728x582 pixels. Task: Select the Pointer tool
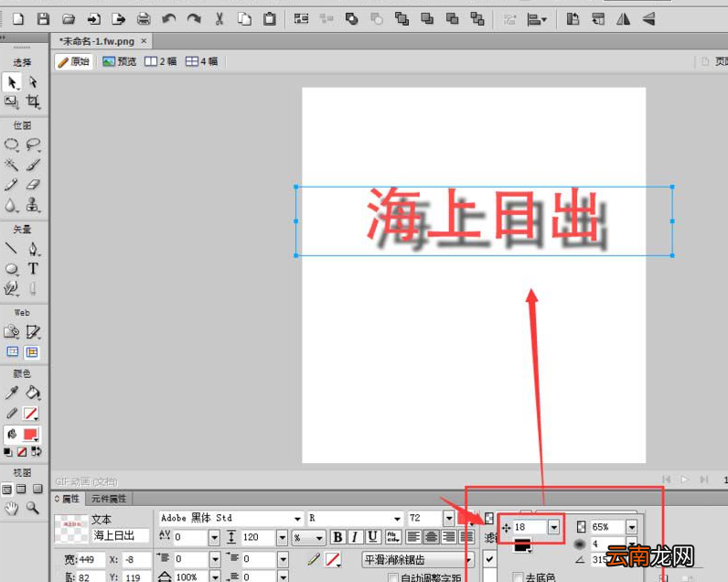pyautogui.click(x=12, y=82)
